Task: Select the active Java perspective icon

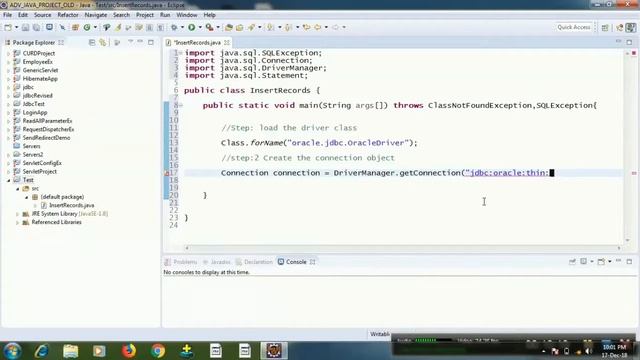Action: 631,27
